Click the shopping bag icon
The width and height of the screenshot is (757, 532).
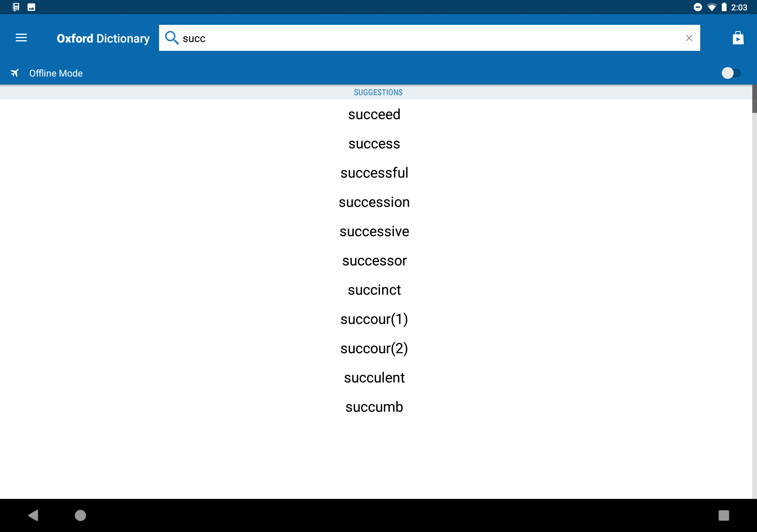pos(737,38)
